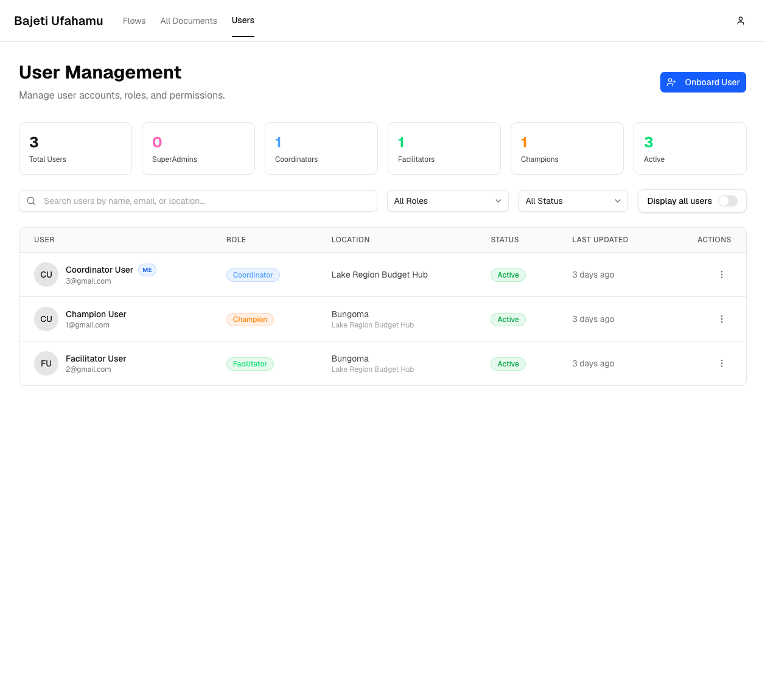
Task: Click the Facilitator User name
Action: pos(96,359)
